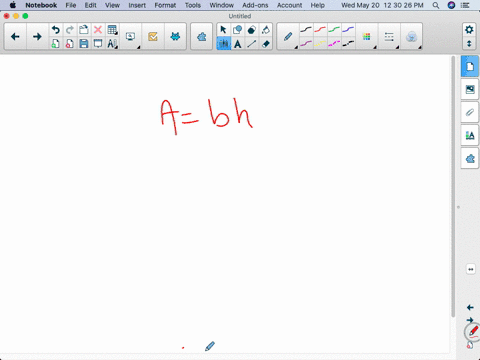The height and width of the screenshot is (360, 480).
Task: Toggle toolbar position with up-down arrow
Action: [469, 44]
